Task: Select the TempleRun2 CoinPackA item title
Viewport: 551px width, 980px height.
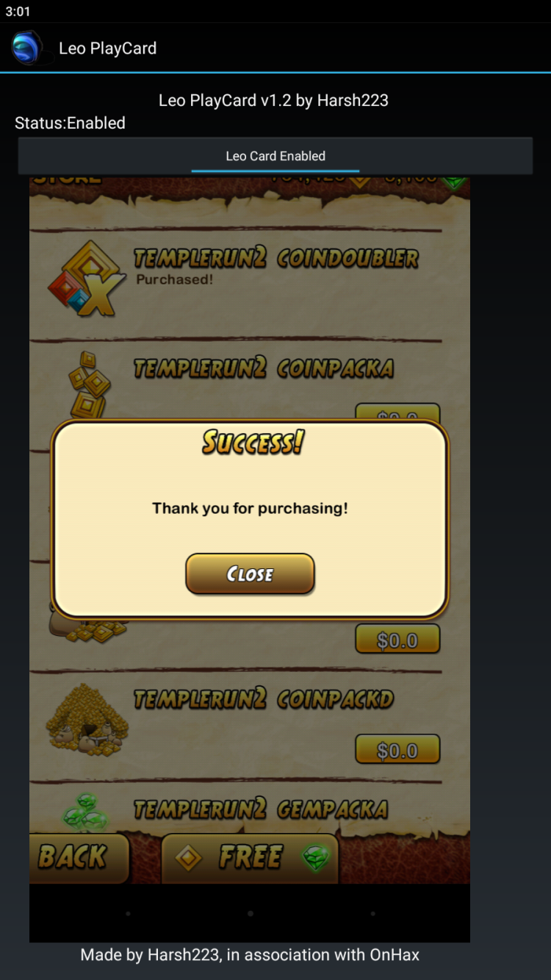Action: [264, 368]
